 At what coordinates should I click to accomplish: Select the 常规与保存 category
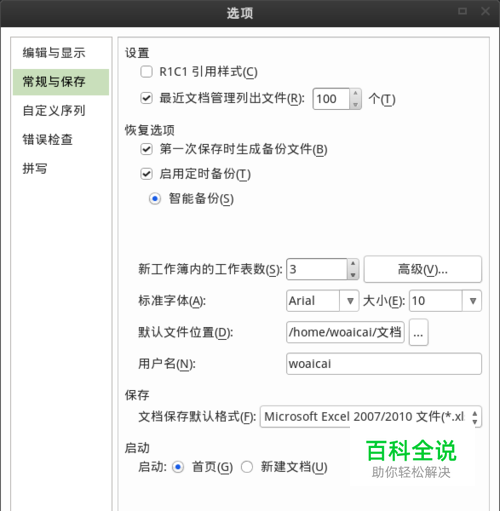61,82
